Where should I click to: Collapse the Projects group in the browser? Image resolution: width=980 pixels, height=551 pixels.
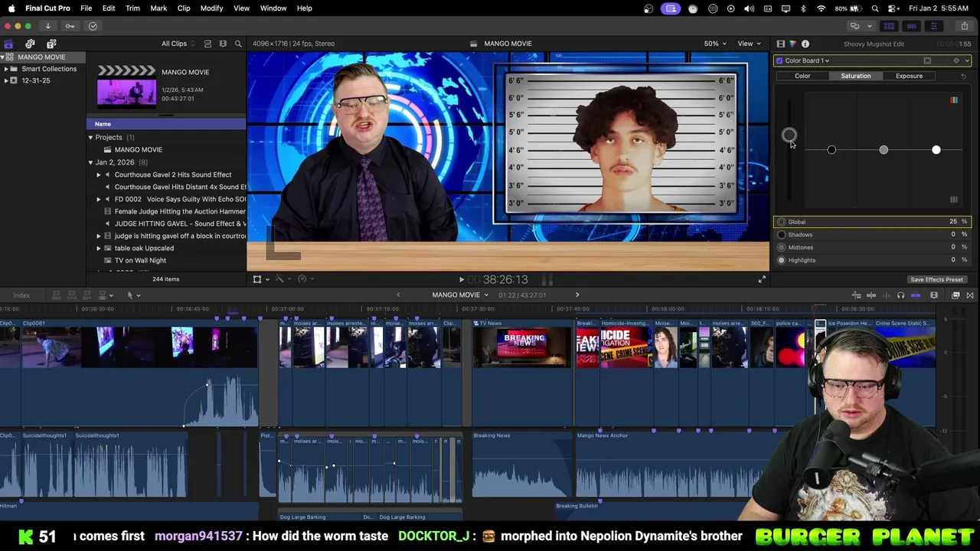click(90, 138)
